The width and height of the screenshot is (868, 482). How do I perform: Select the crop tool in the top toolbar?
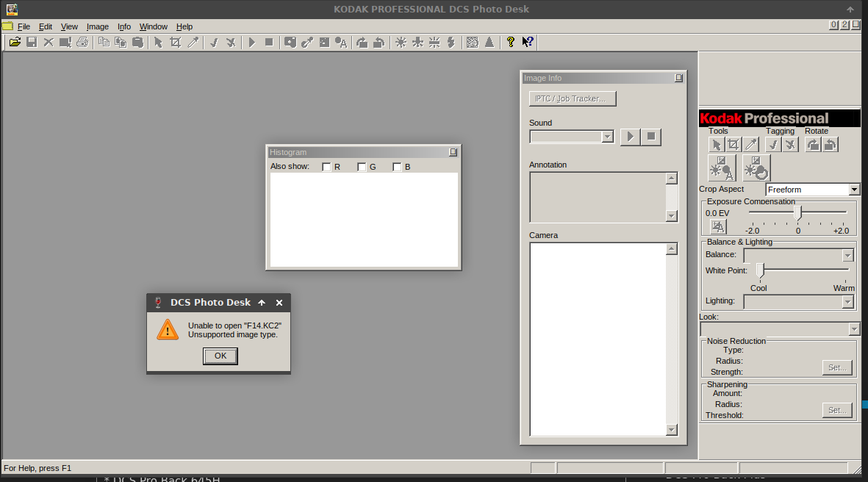tap(176, 42)
